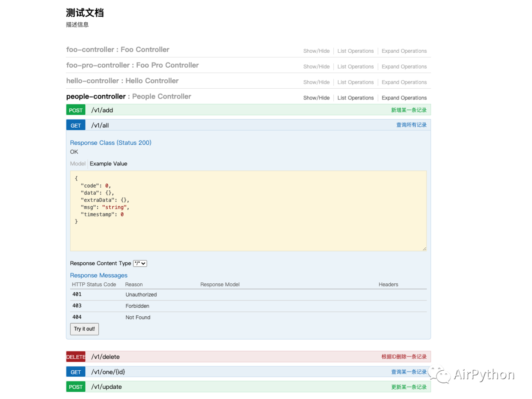This screenshot has height=399, width=532.
Task: Open the /v1/update endpoint path
Action: click(106, 387)
